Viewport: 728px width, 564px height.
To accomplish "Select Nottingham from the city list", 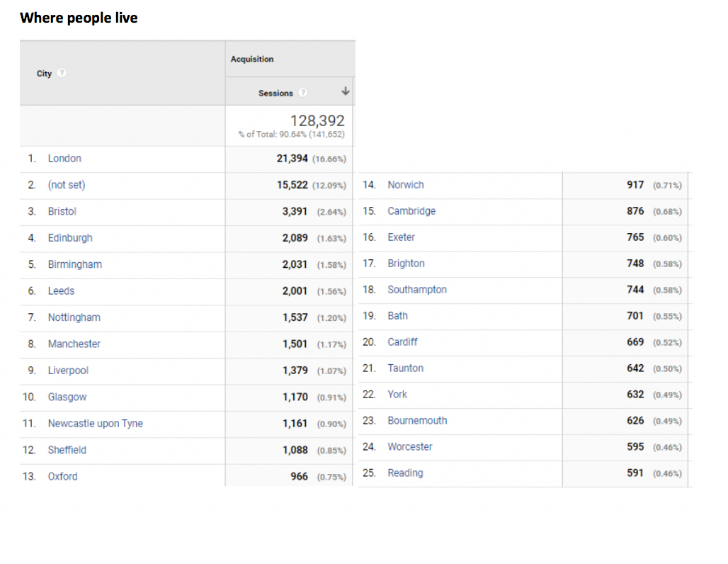I will click(74, 317).
